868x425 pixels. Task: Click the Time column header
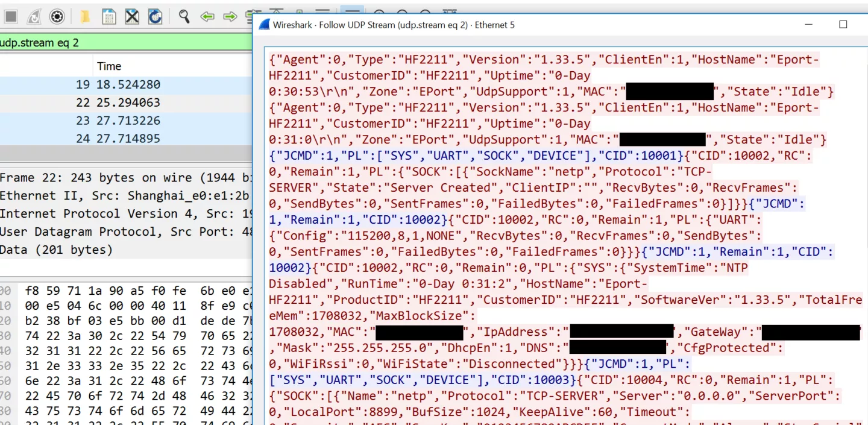[109, 66]
